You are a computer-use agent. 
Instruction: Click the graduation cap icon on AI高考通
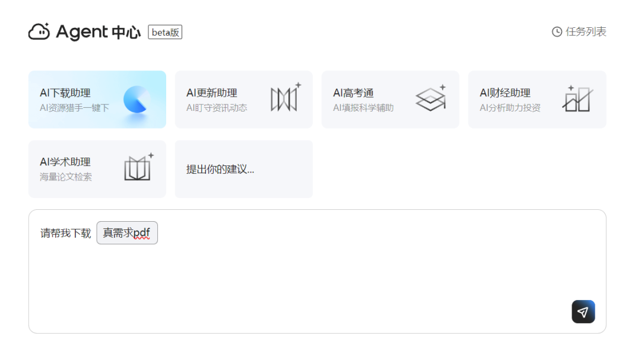pos(431,98)
